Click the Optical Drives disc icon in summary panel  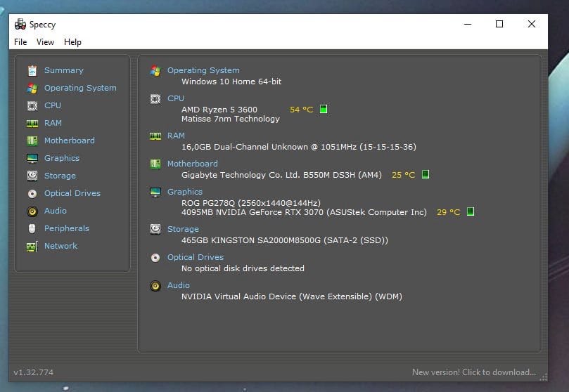click(155, 258)
